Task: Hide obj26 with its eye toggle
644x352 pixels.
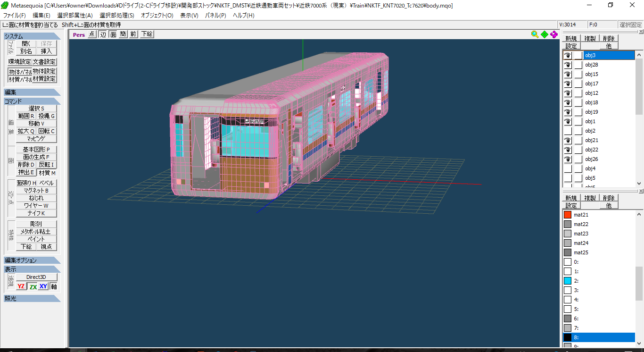Action: tap(568, 159)
